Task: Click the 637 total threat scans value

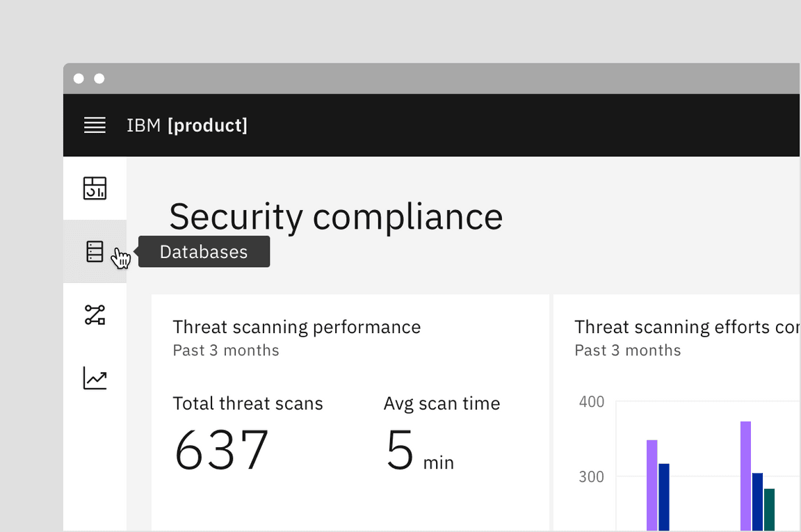Action: pyautogui.click(x=221, y=450)
